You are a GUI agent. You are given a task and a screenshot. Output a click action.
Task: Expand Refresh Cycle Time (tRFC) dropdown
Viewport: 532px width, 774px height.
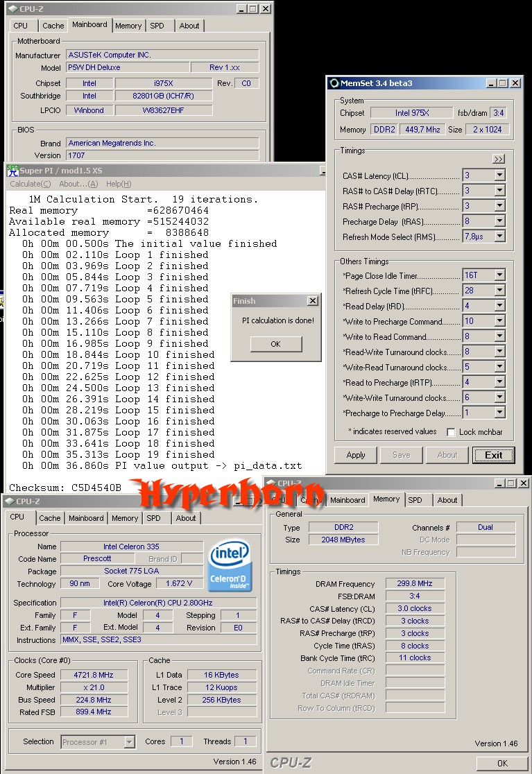click(500, 291)
